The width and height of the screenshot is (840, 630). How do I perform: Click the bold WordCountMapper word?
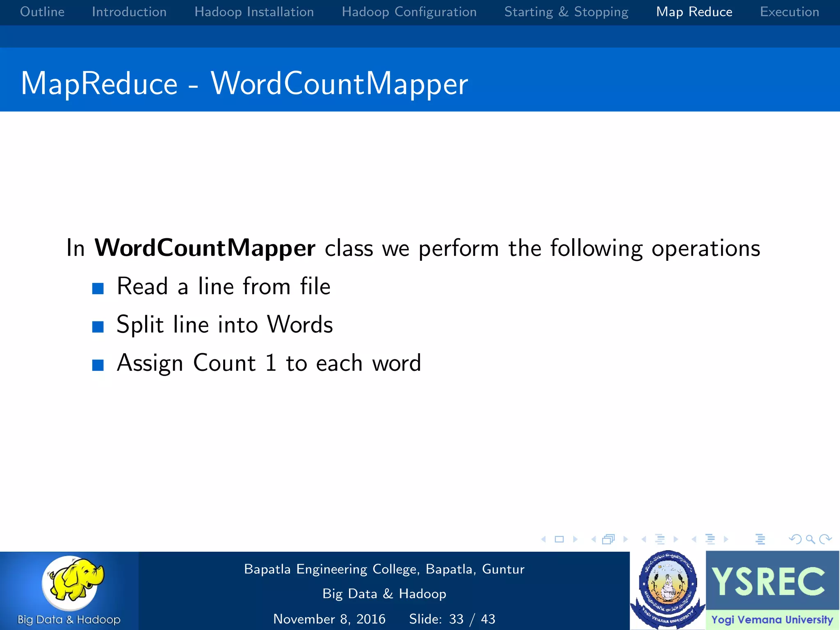(205, 248)
